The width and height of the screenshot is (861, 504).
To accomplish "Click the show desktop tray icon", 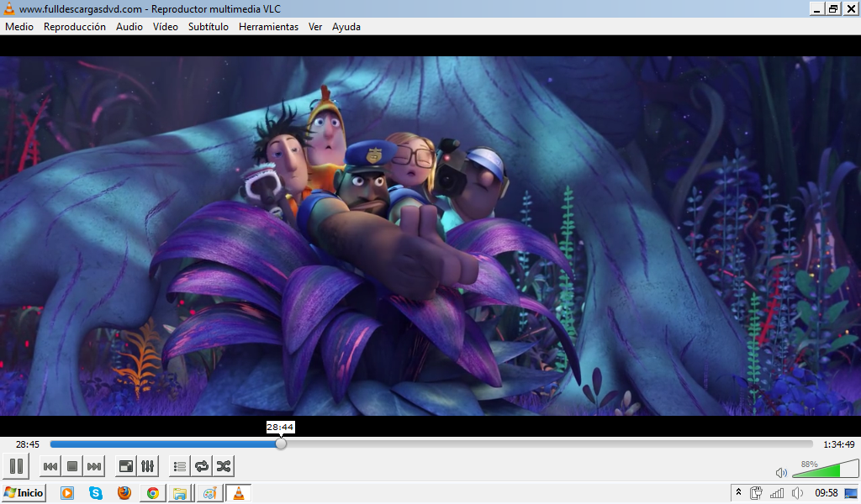I will (851, 493).
